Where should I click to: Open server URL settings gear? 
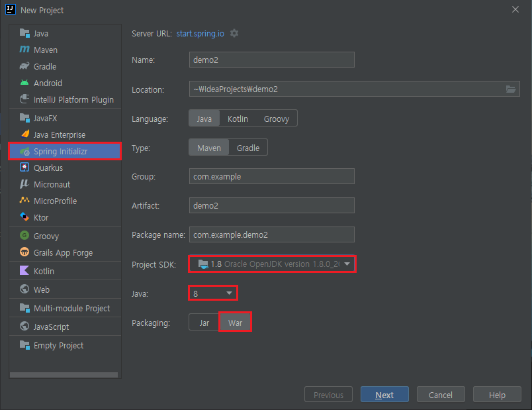[x=234, y=33]
